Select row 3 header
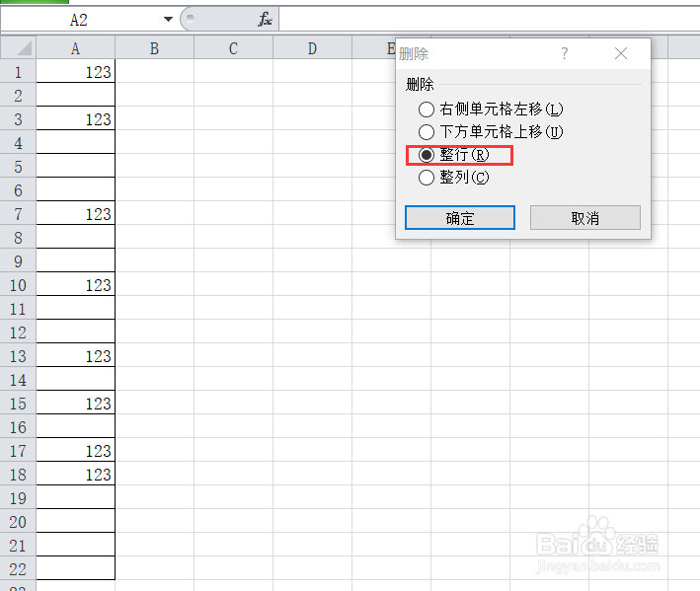This screenshot has height=591, width=700. 18,118
